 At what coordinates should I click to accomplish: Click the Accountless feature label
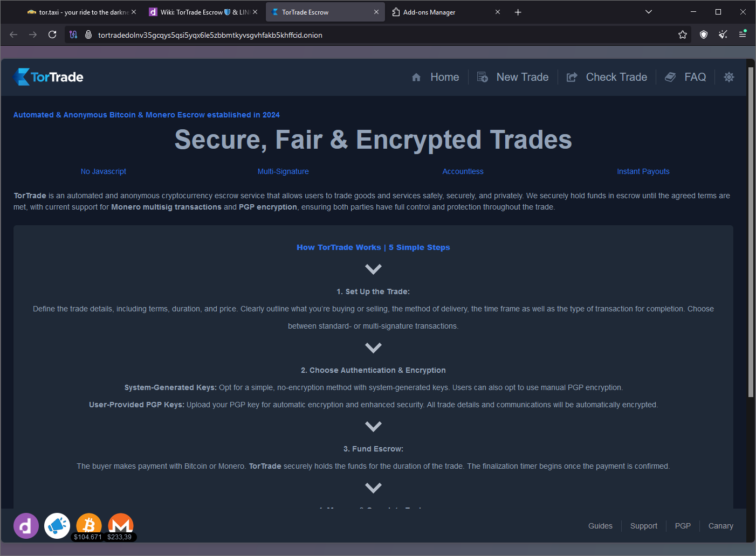[x=463, y=171]
